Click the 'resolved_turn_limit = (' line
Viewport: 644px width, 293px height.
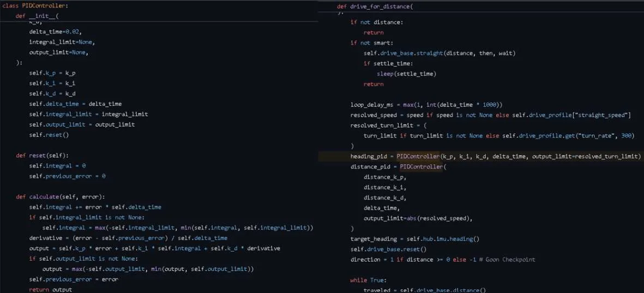click(x=388, y=125)
